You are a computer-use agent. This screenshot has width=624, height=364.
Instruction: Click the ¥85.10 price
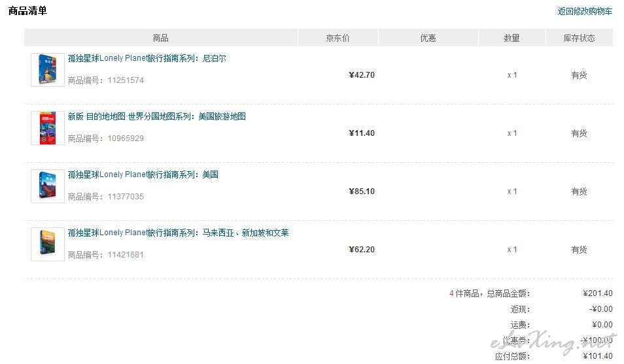tap(362, 191)
